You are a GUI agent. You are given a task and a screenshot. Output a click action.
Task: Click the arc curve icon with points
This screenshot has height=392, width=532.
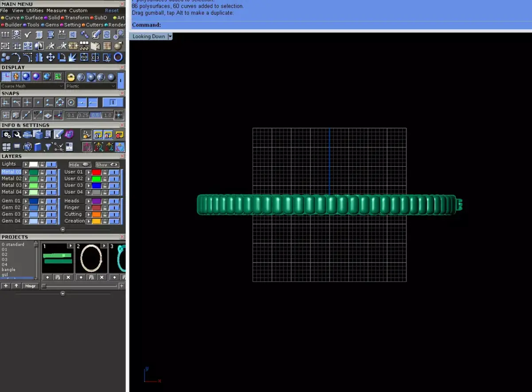click(16, 57)
